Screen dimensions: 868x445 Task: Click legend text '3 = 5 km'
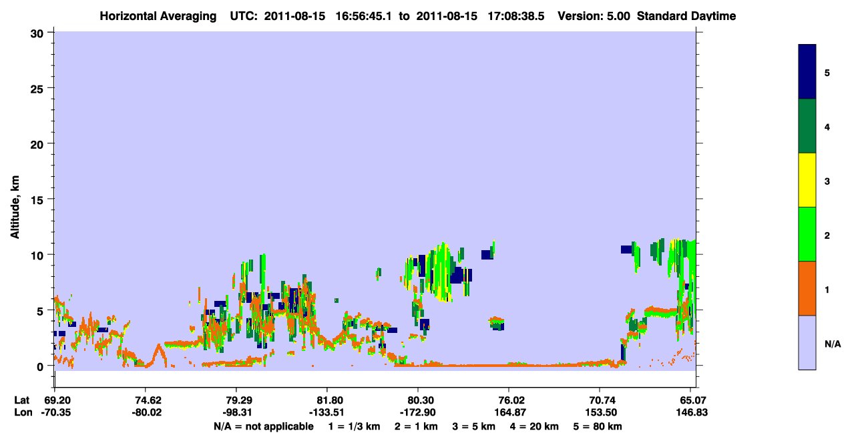pyautogui.click(x=473, y=426)
